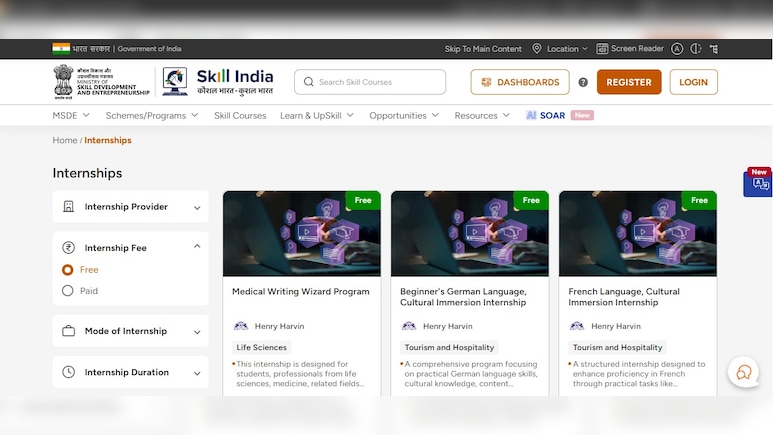Open the chat support bubble icon
The width and height of the screenshot is (773, 435).
743,372
